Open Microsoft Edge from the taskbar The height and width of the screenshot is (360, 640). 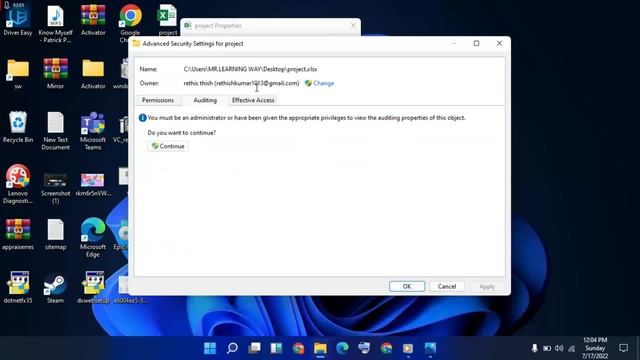coord(342,348)
